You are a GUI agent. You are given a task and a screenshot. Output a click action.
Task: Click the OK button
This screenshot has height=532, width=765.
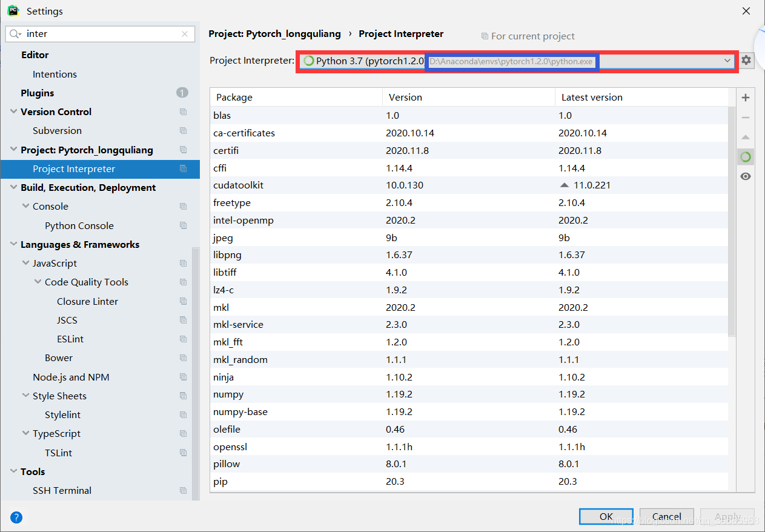point(606,516)
